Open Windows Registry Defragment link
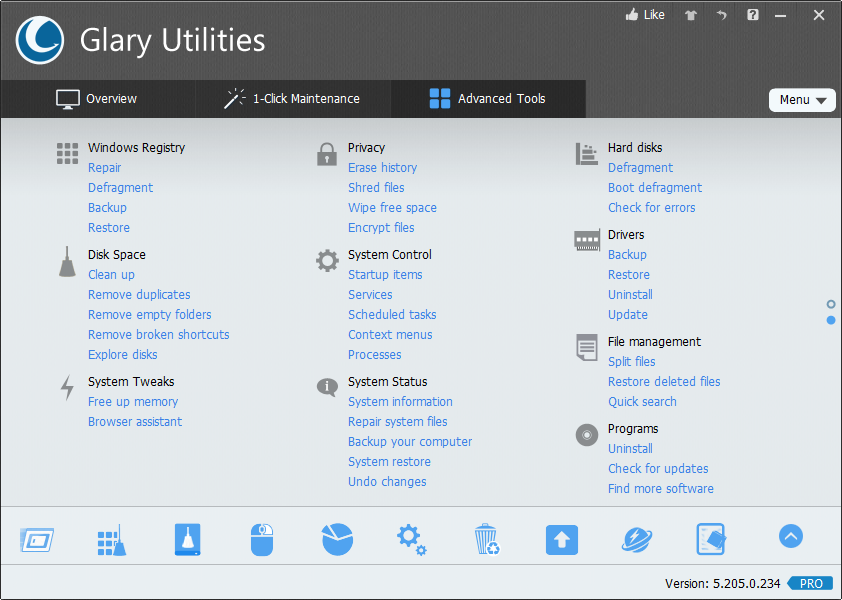The width and height of the screenshot is (842, 600). pyautogui.click(x=120, y=187)
